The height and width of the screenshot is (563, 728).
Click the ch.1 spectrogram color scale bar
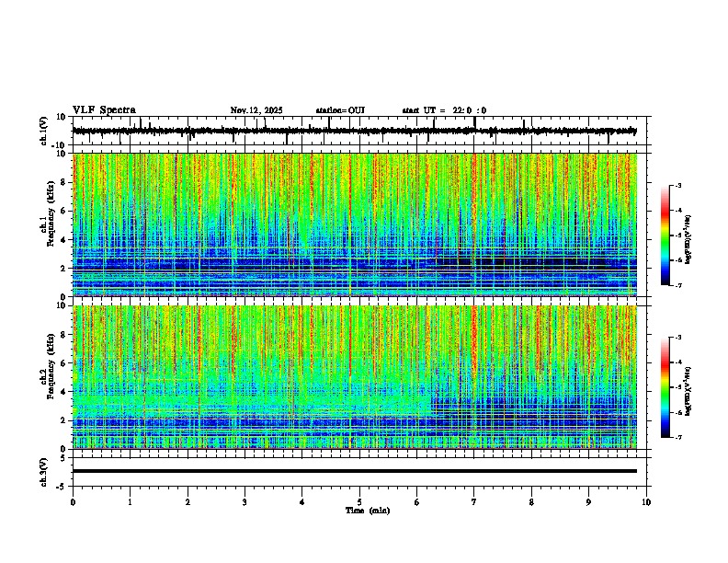click(665, 236)
